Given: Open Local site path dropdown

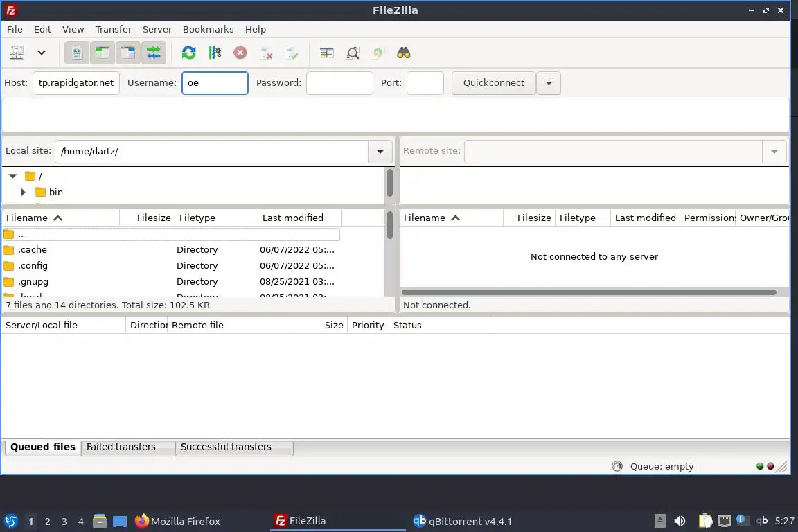Looking at the screenshot, I should [380, 151].
